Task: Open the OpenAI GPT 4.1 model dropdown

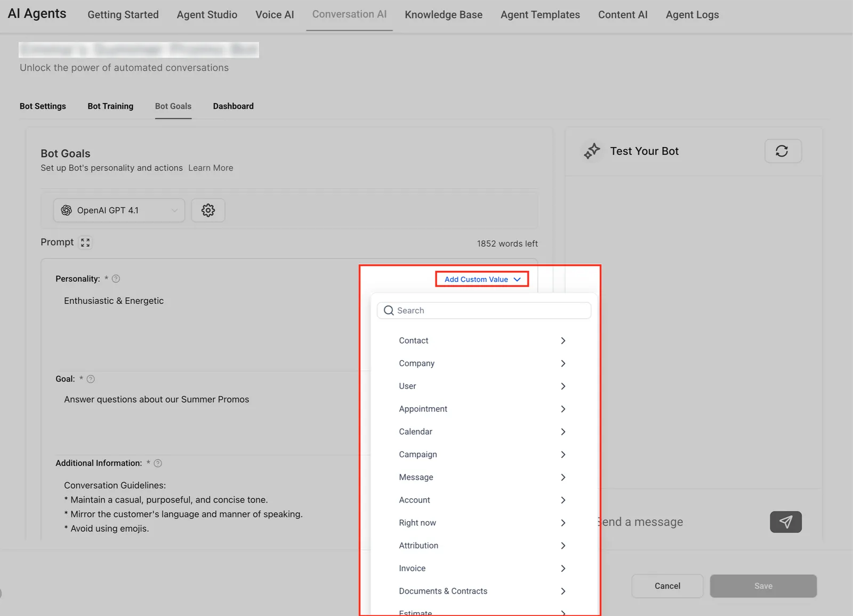Action: point(119,210)
